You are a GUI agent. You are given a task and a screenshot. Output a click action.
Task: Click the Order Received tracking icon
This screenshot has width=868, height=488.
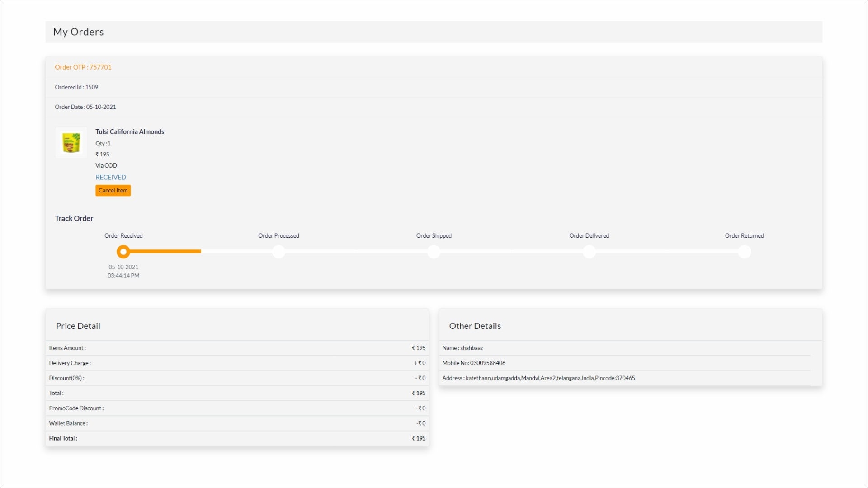coord(123,251)
